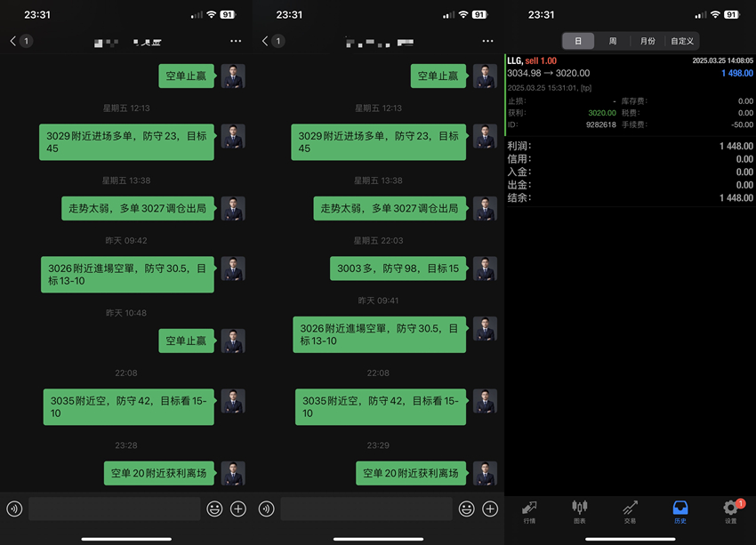Screen dimensions: 756x545
Task: Tap avatar next to 3029 message in middle chat
Action: (485, 136)
